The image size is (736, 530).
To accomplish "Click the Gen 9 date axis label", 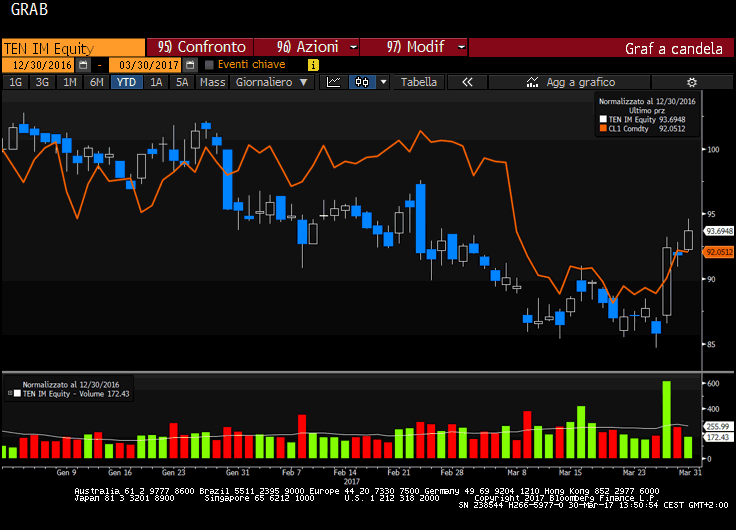I will coord(66,472).
